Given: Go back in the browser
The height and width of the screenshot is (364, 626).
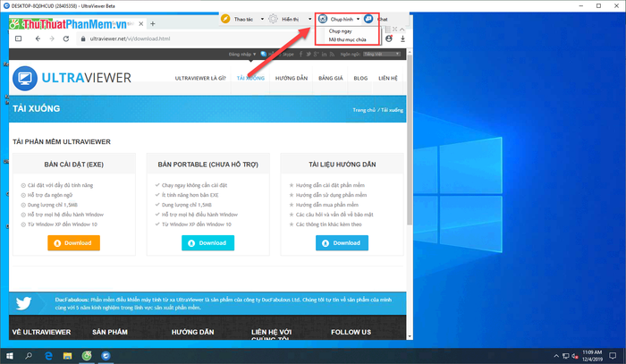Looking at the screenshot, I should coord(38,38).
